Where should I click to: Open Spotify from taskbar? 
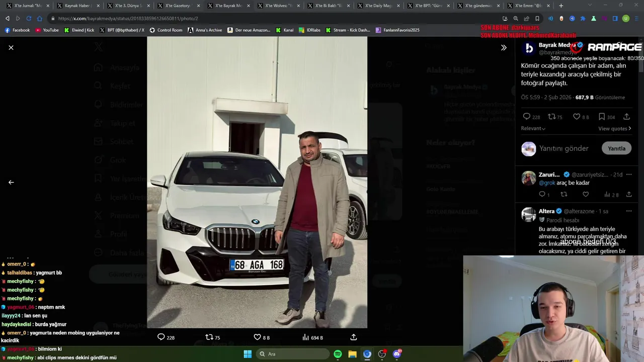pyautogui.click(x=338, y=354)
